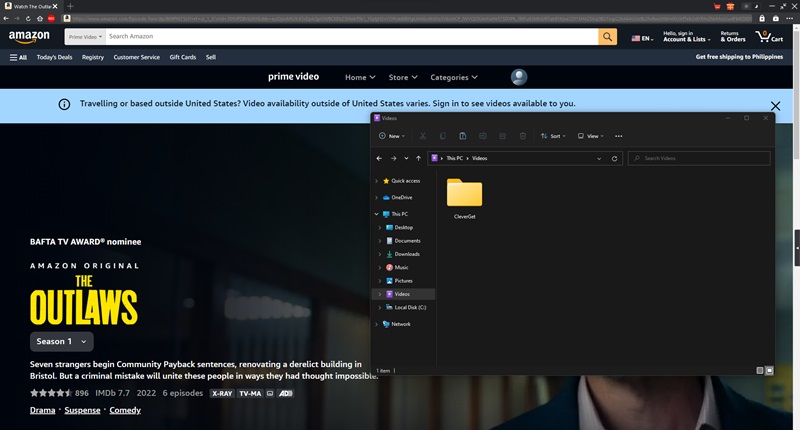Viewport: 800px width, 430px height.
Task: Open Account & Lists menu
Action: pos(686,37)
